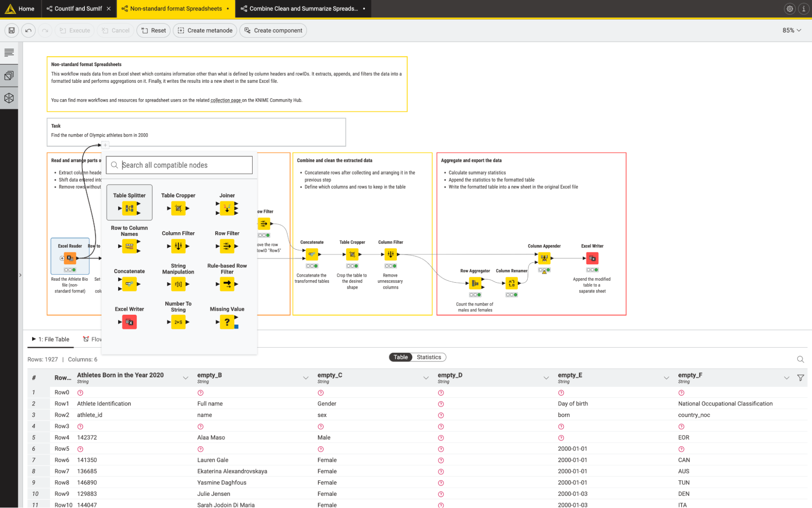Viewport: 812px width, 508px height.
Task: Click the Reset button
Action: point(154,30)
